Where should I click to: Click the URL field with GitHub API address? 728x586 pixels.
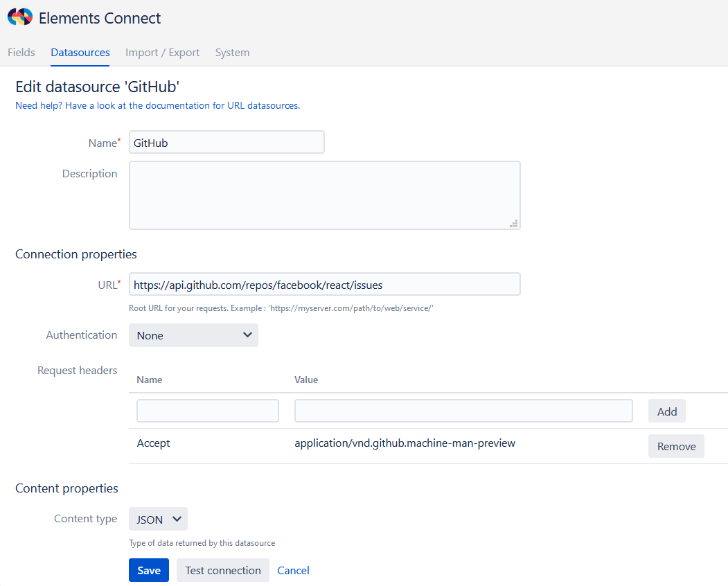click(324, 285)
